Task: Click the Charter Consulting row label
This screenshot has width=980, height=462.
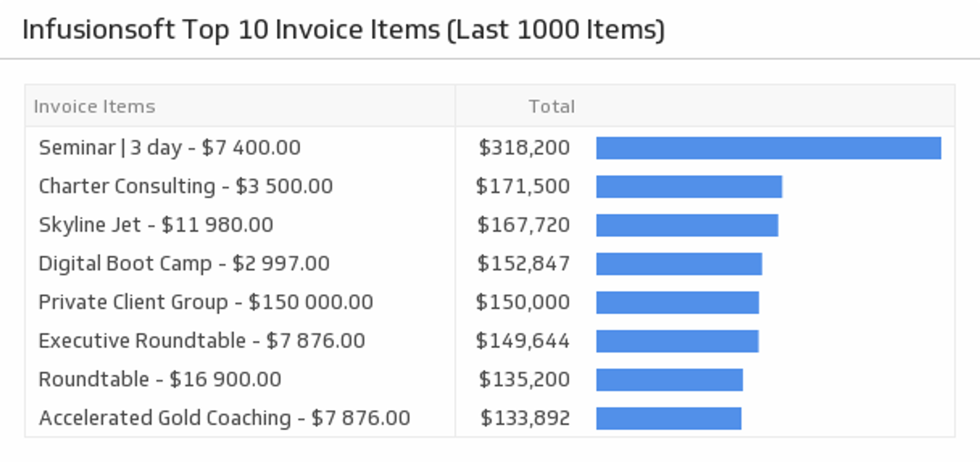Action: (x=186, y=187)
